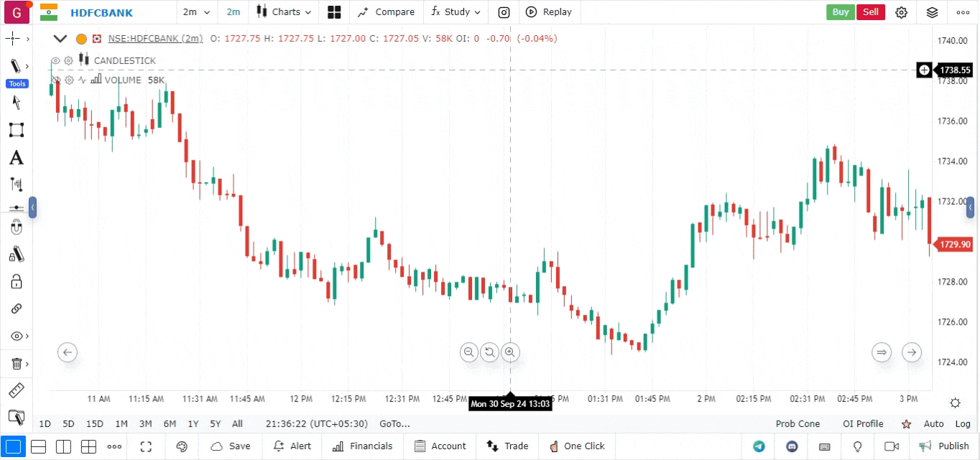Click the trash delete drawings icon
Image resolution: width=980 pixels, height=460 pixels.
pos(16,364)
